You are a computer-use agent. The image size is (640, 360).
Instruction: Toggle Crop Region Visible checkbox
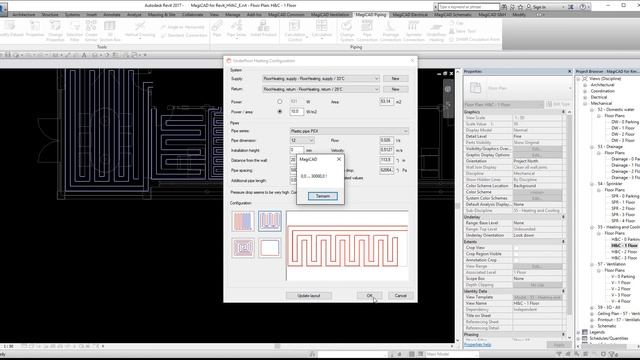pos(516,254)
